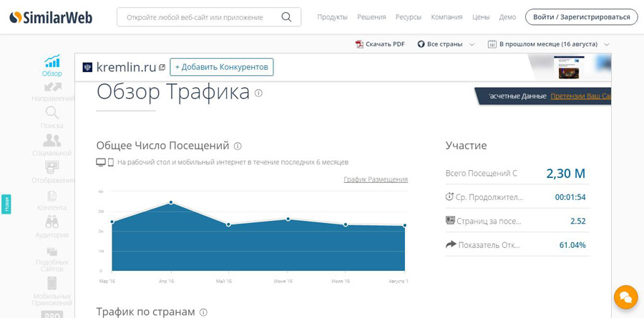The width and height of the screenshot is (644, 318).
Task: Open Подобных Сайтов section in sidebar
Action: pos(52,259)
